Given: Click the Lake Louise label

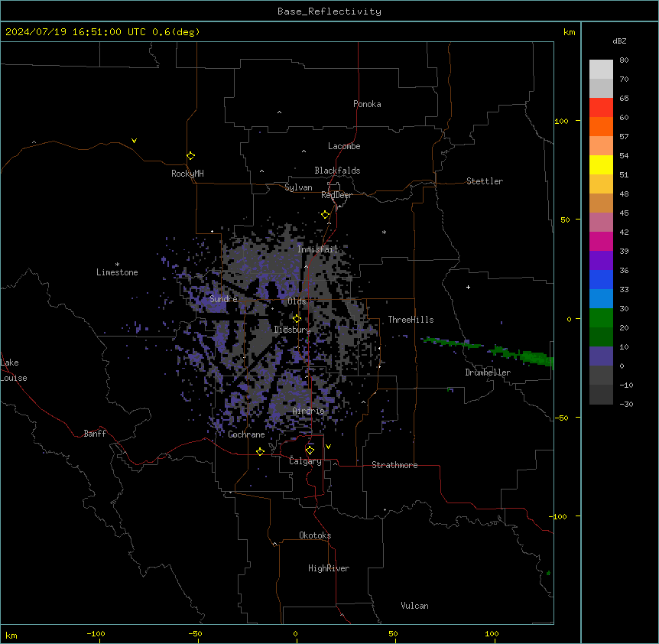Looking at the screenshot, I should tap(14, 370).
